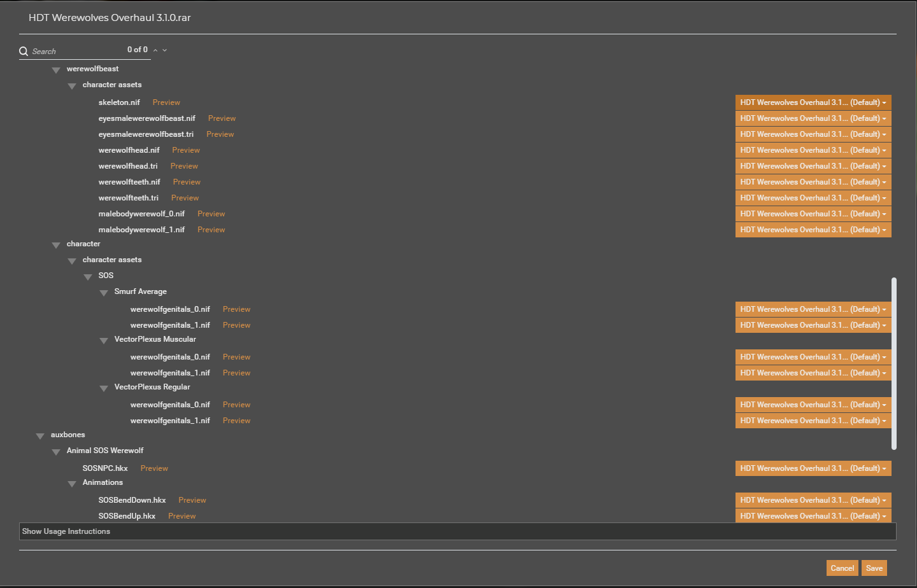Open provider dropdown for eyesmalewerewolfbeast.nif
917x588 pixels.
pos(813,118)
